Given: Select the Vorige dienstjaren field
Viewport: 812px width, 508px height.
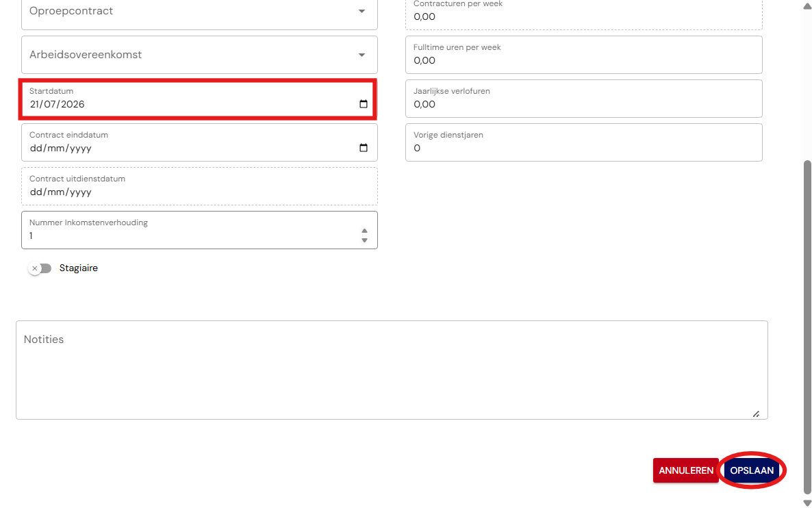Looking at the screenshot, I should (583, 142).
